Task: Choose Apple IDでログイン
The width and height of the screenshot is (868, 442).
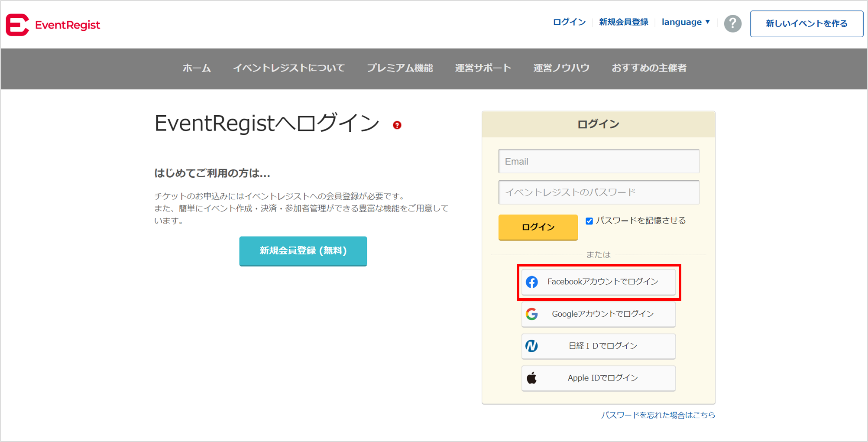Action: click(x=598, y=378)
